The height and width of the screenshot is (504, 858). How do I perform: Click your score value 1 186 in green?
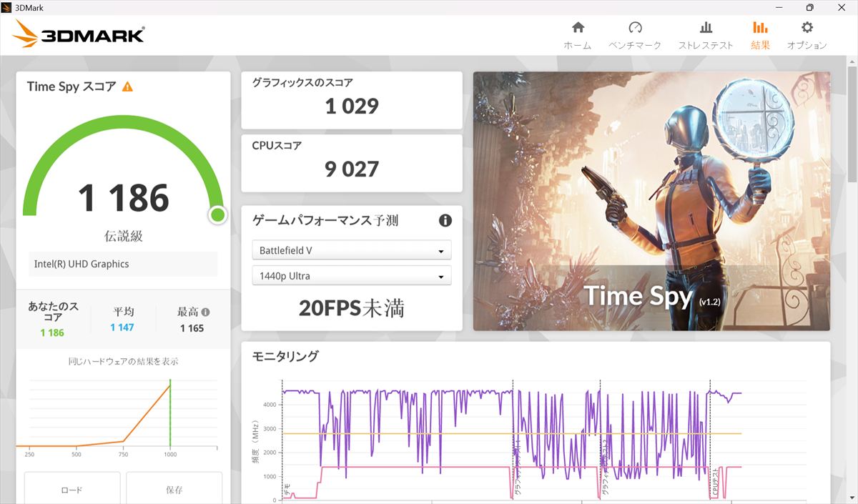click(x=52, y=332)
